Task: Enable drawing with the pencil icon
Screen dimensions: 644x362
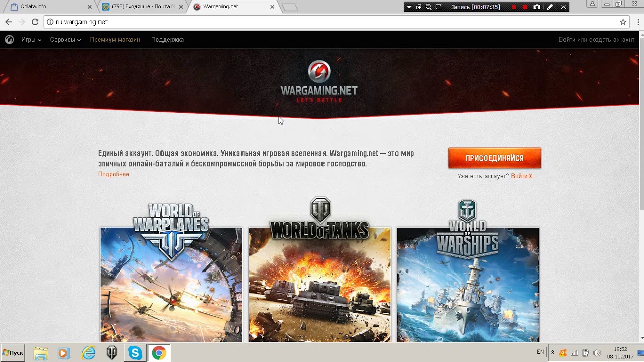Action: pos(550,7)
